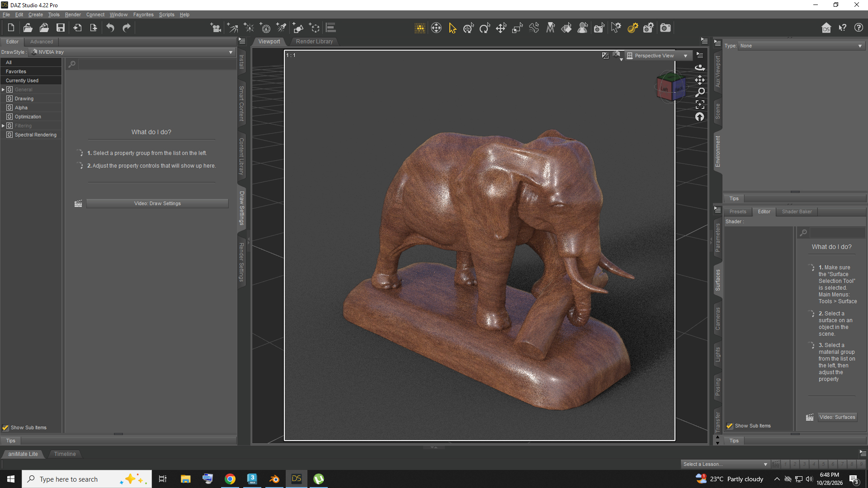The height and width of the screenshot is (488, 868).
Task: Expand the General property group
Action: pos(3,89)
